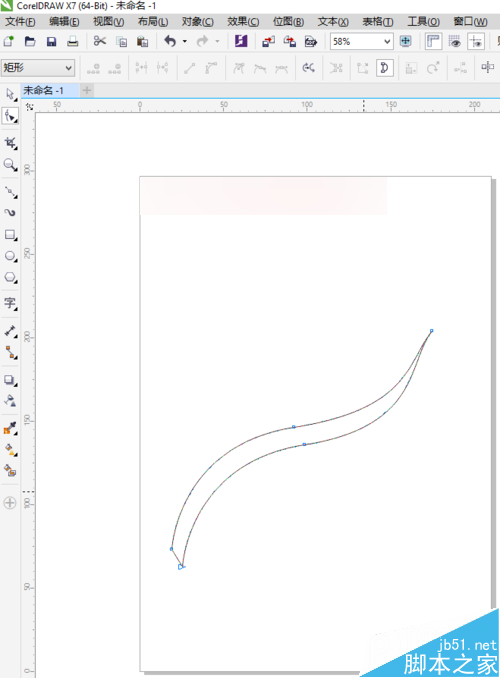Image resolution: width=500 pixels, height=678 pixels.
Task: Click the Reflect nodes horizontally button
Action: 487,68
